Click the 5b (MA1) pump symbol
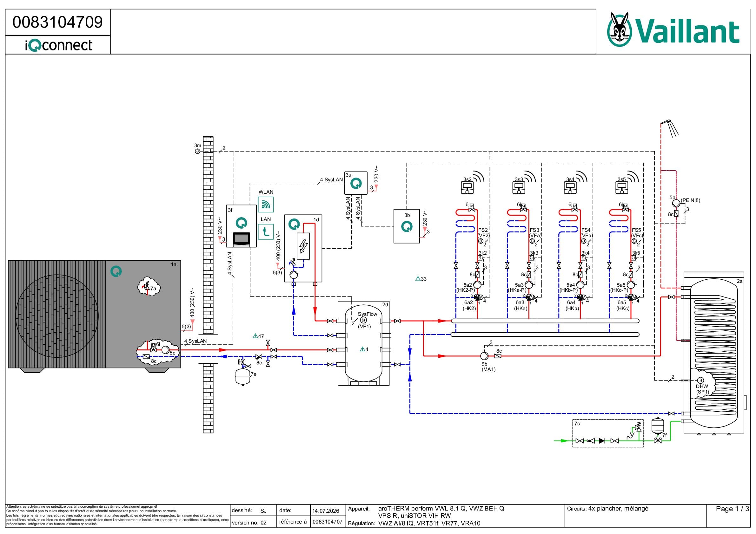The image size is (756, 534). 484,356
